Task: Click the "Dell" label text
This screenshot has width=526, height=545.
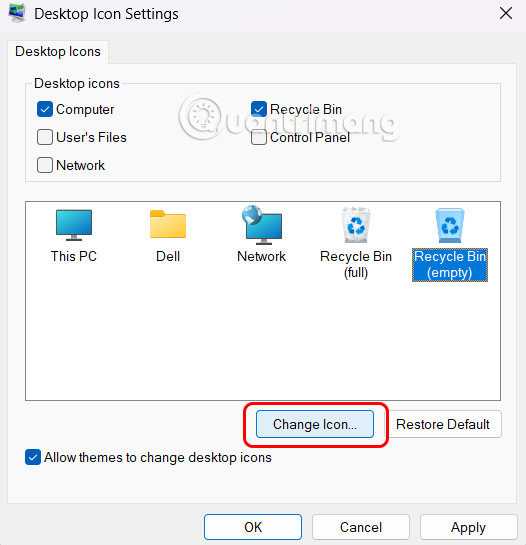Action: (168, 256)
